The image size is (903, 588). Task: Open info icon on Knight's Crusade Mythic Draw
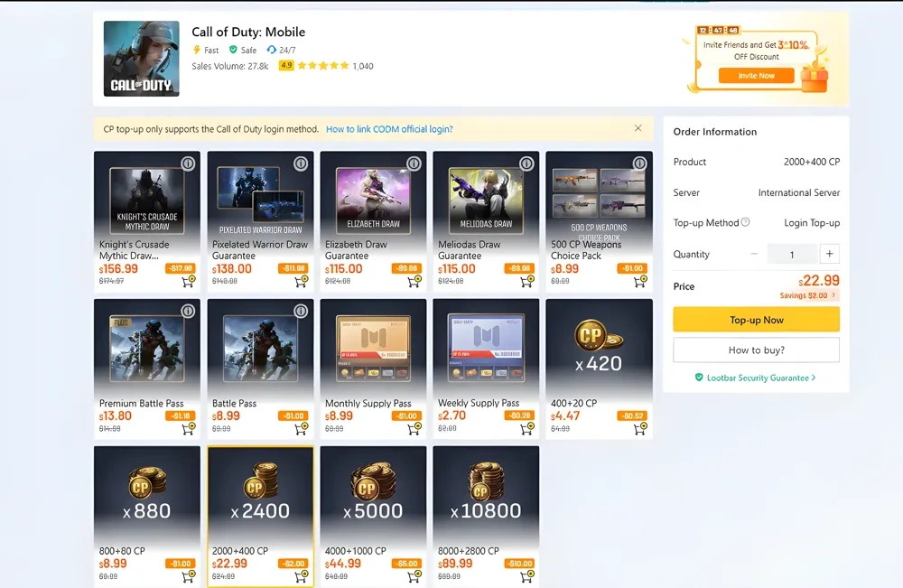pyautogui.click(x=188, y=163)
